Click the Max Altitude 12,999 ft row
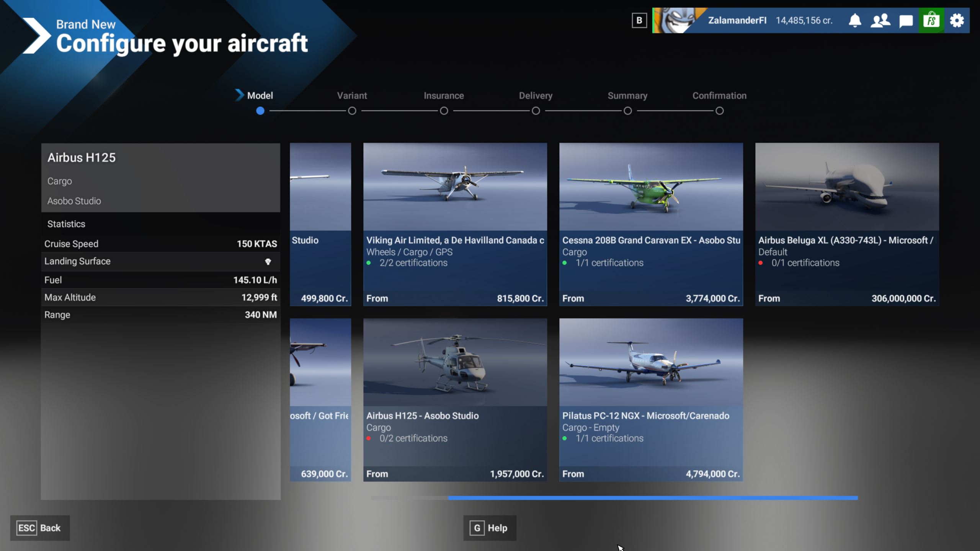Image resolution: width=980 pixels, height=551 pixels. point(161,297)
